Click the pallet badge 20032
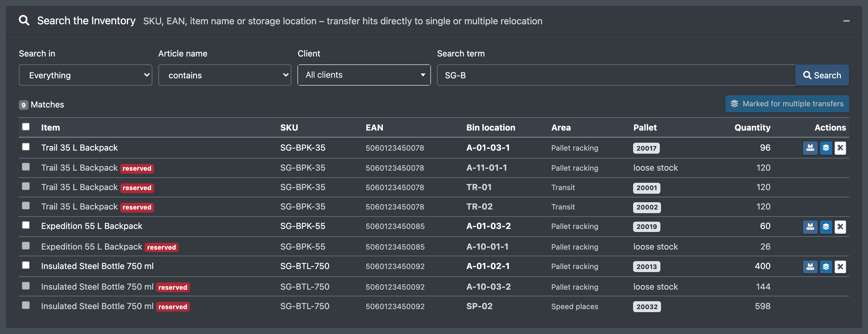 (x=647, y=307)
